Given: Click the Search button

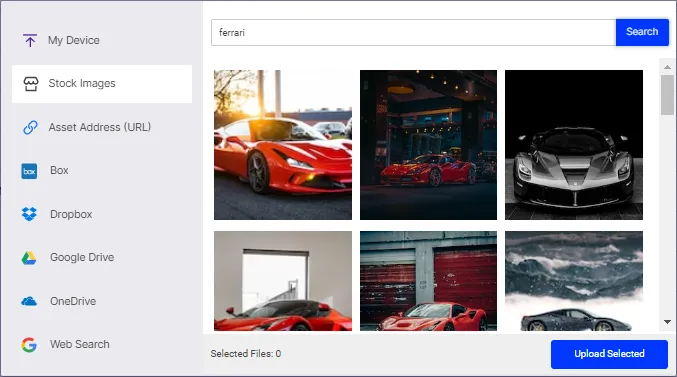Looking at the screenshot, I should tap(642, 32).
